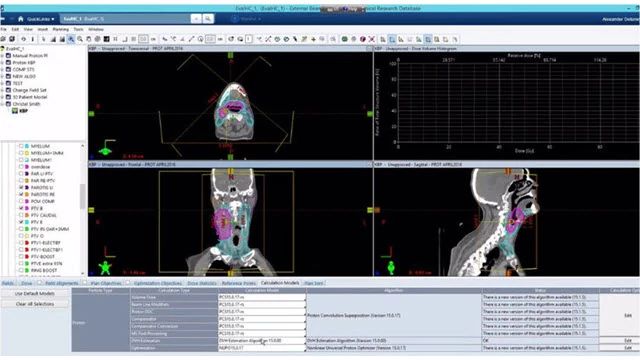The height and width of the screenshot is (360, 640).
Task: Open the Planning menu
Action: coord(60,29)
